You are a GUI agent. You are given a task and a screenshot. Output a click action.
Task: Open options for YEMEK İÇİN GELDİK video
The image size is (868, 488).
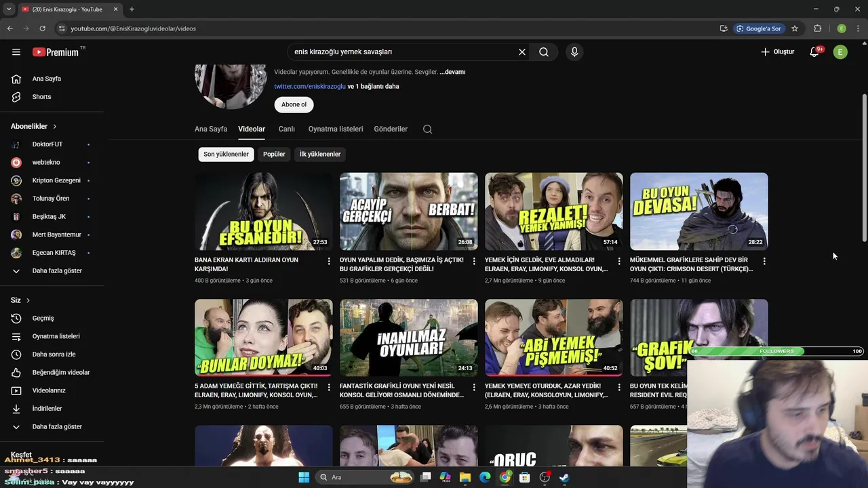tap(619, 261)
